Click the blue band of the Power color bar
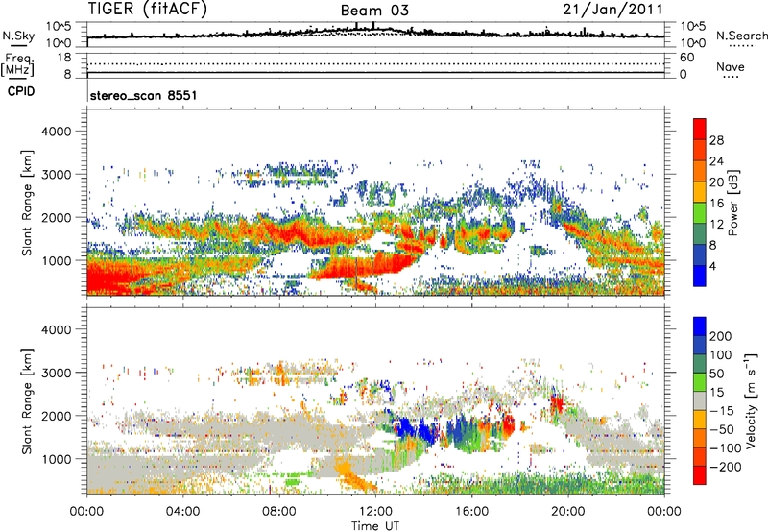This screenshot has height=532, width=768. point(700,276)
